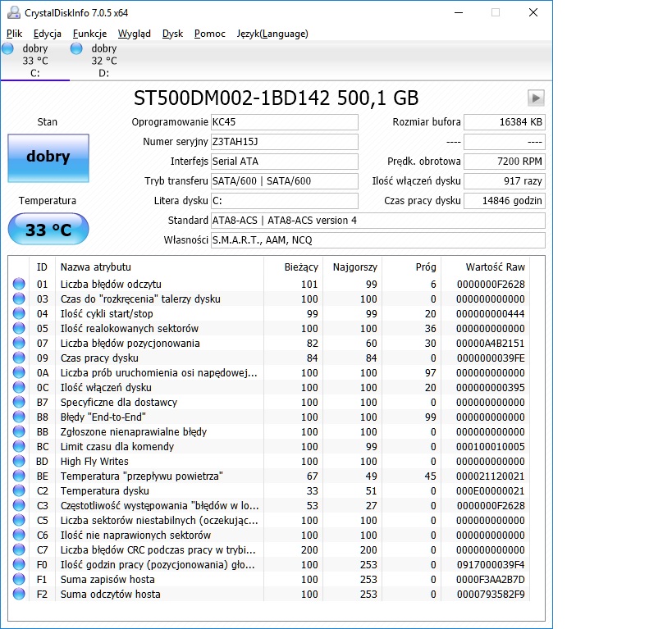Click the CrystalDiskInfo app icon in title bar
The width and height of the screenshot is (672, 629).
(14, 13)
